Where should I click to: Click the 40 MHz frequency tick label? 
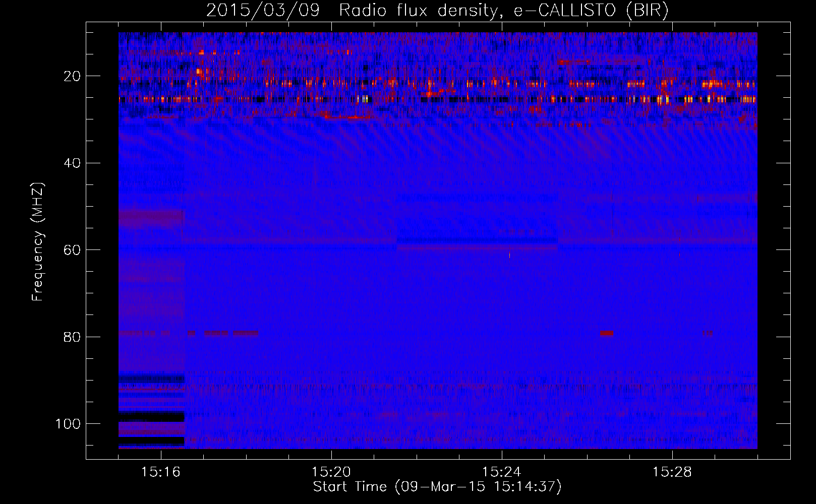pos(73,163)
